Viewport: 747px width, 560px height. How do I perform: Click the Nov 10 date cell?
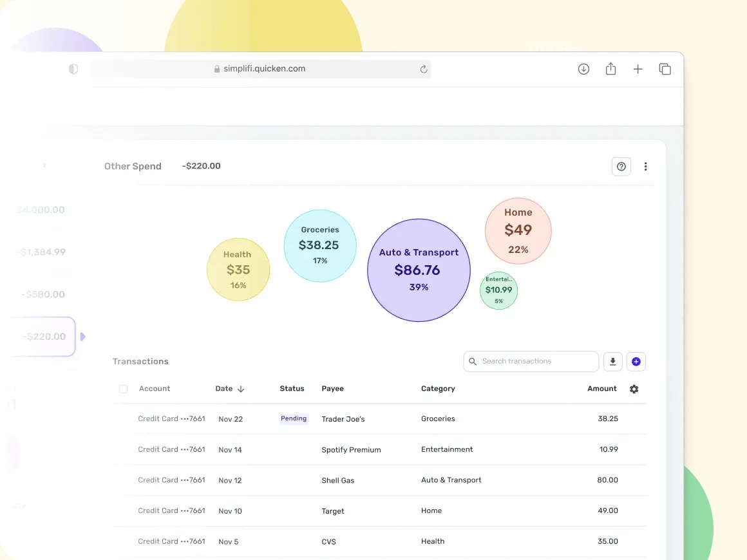230,511
